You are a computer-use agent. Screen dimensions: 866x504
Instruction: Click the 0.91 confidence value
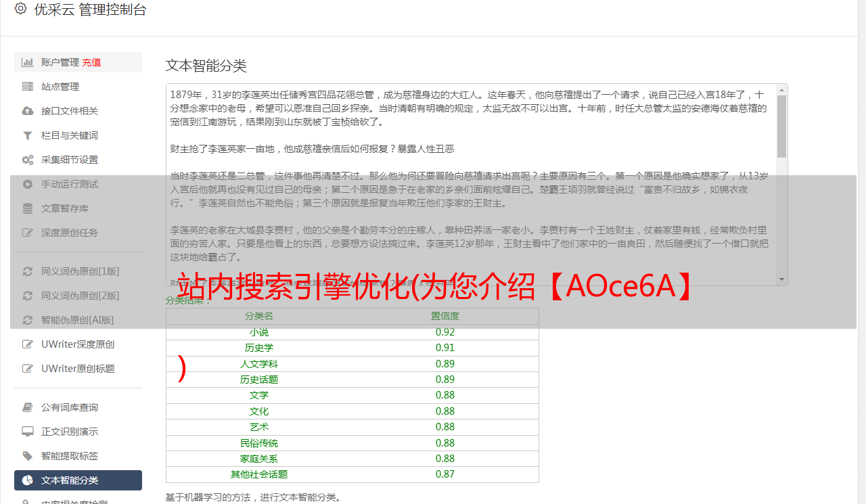click(445, 348)
